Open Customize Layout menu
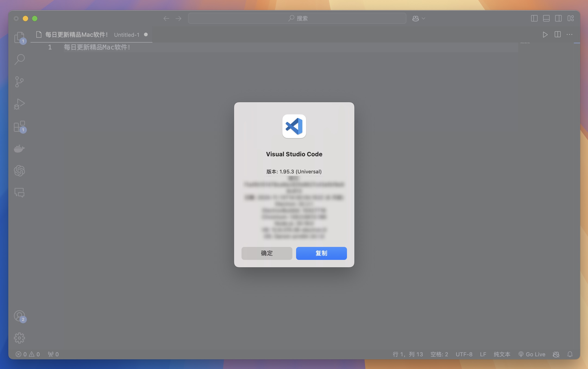Image resolution: width=588 pixels, height=369 pixels. click(570, 18)
